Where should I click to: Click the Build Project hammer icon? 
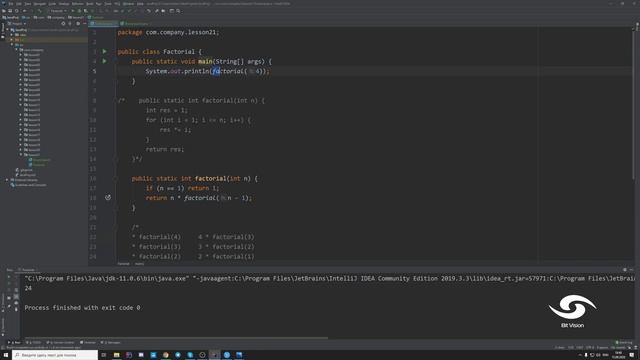tap(40, 11)
